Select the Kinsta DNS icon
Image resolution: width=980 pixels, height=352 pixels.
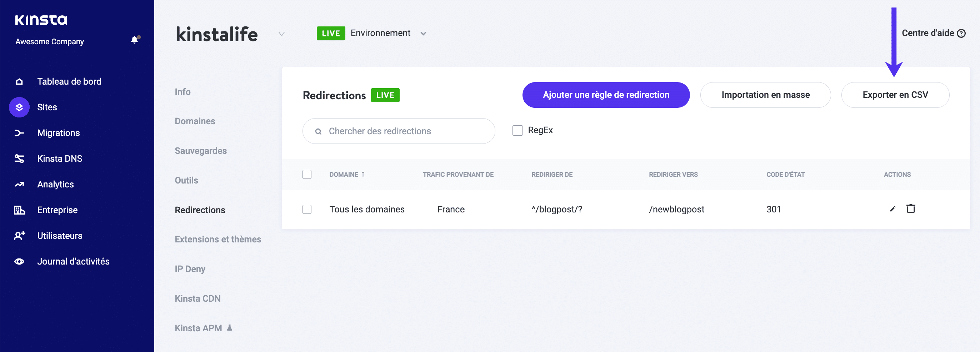(x=19, y=159)
